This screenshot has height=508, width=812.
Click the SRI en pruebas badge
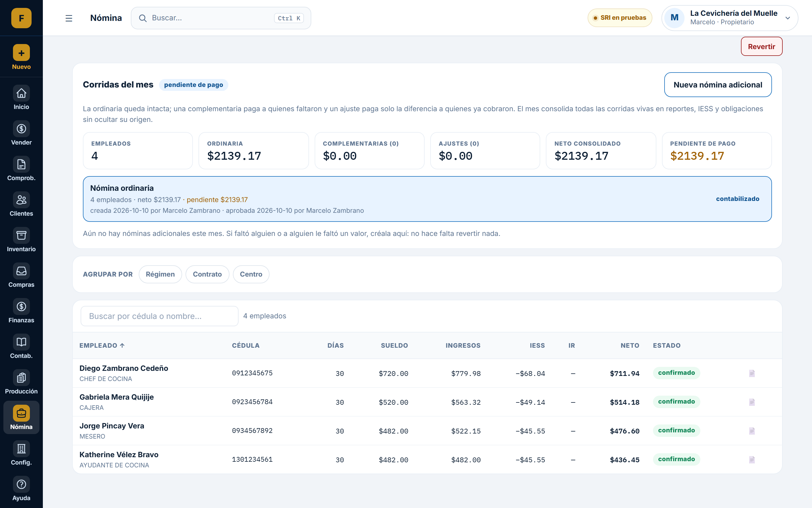tap(620, 18)
